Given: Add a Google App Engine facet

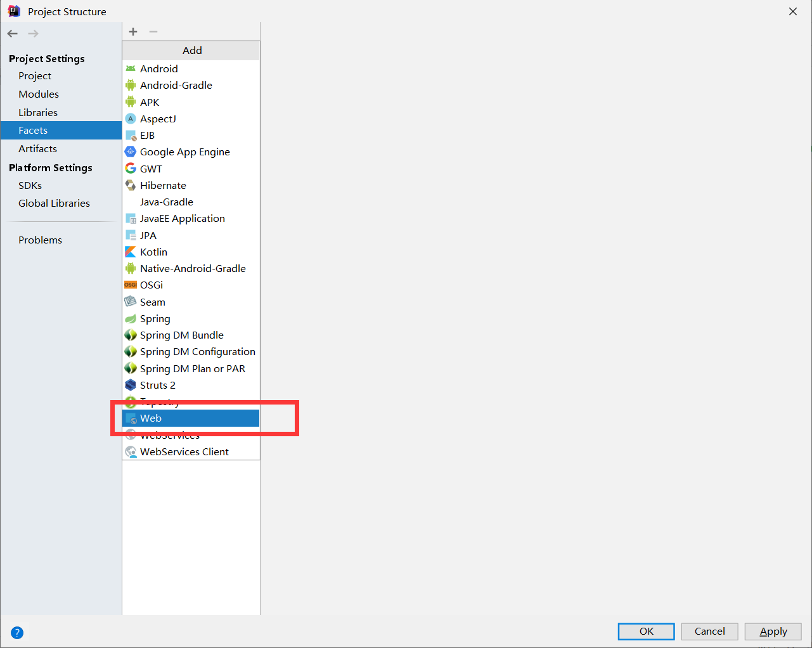Looking at the screenshot, I should point(185,152).
